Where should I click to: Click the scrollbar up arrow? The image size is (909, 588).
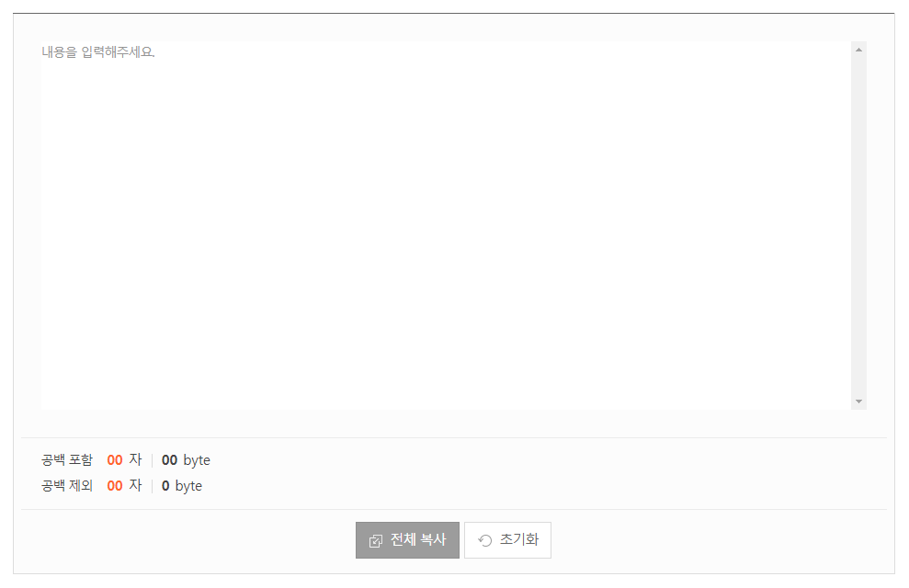tap(858, 50)
